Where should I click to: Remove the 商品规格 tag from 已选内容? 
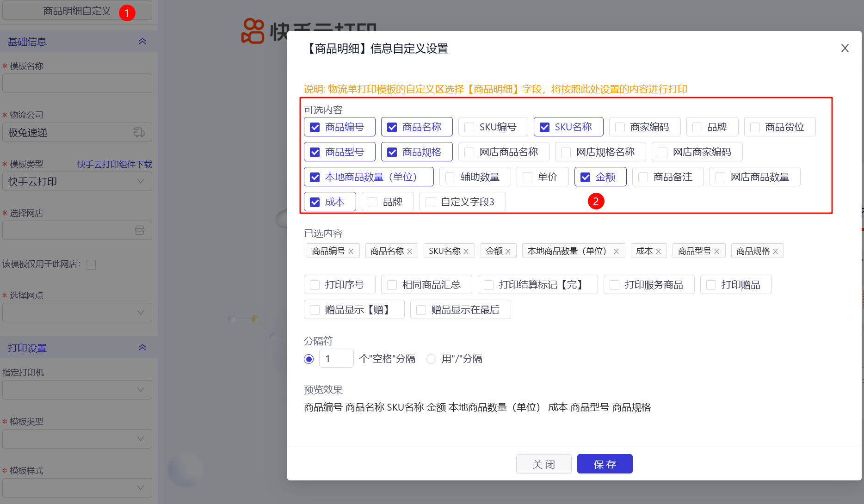coord(776,251)
